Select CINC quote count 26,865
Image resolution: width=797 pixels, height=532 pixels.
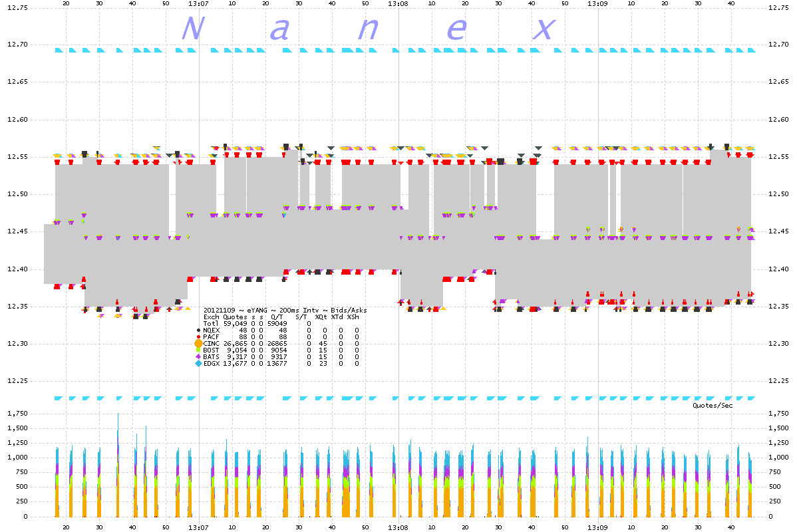click(236, 344)
